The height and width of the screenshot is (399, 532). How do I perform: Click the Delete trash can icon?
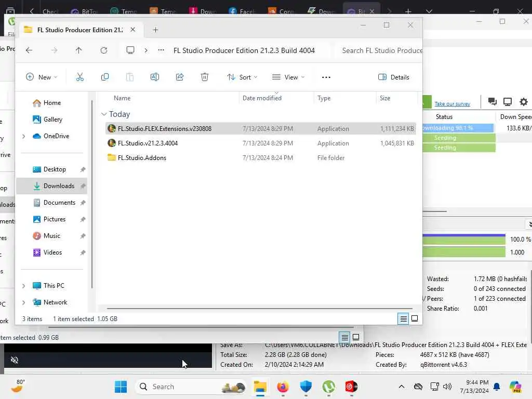pyautogui.click(x=205, y=77)
